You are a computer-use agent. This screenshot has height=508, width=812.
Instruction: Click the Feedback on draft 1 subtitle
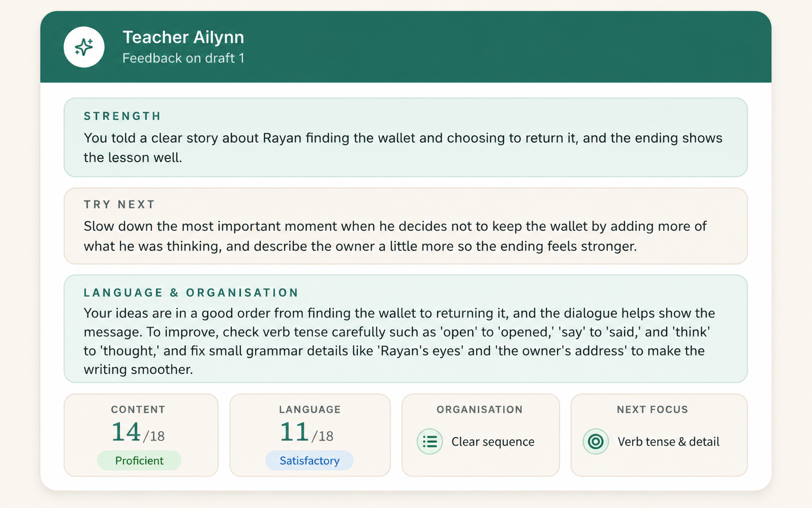(x=183, y=58)
